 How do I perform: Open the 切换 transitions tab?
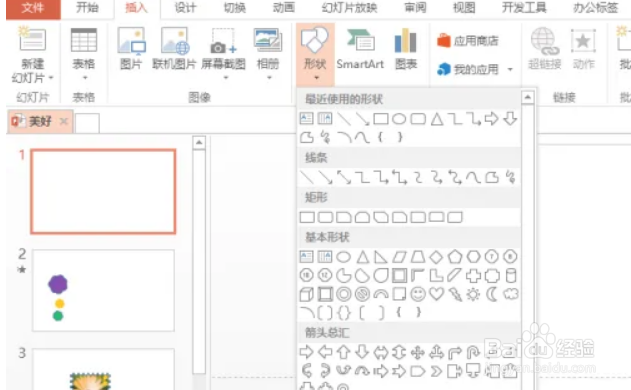tap(235, 8)
